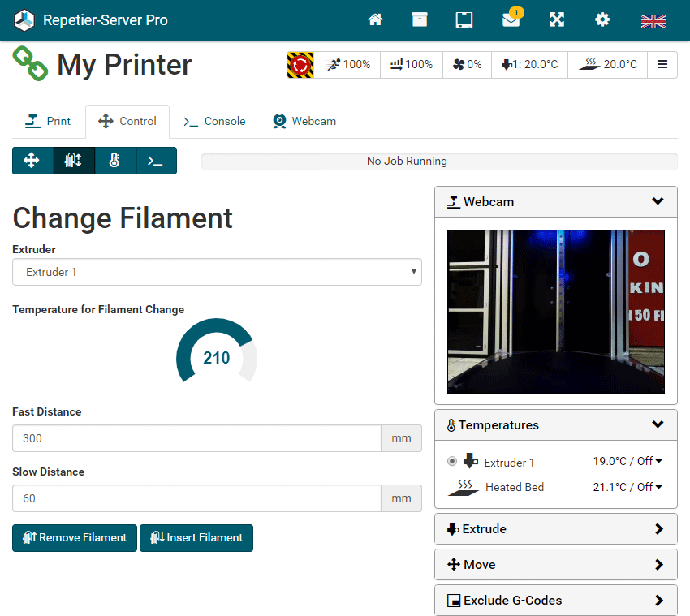Select the Extruder 1 radio button
The height and width of the screenshot is (616, 690).
(x=452, y=462)
